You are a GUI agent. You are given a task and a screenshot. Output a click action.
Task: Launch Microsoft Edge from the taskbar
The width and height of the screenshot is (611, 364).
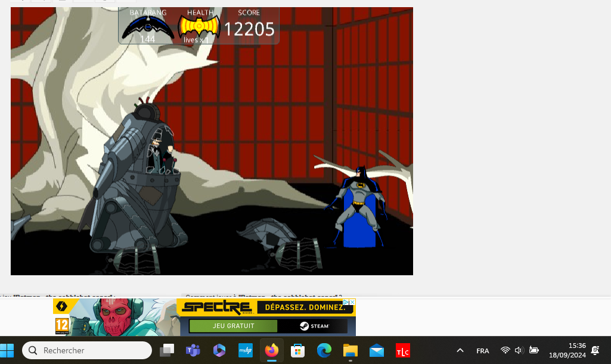pyautogui.click(x=324, y=350)
